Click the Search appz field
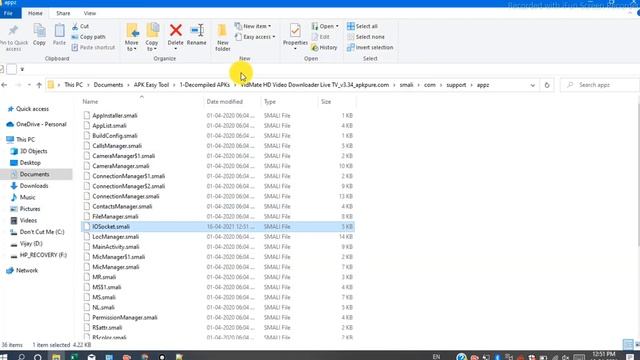 [x=600, y=85]
